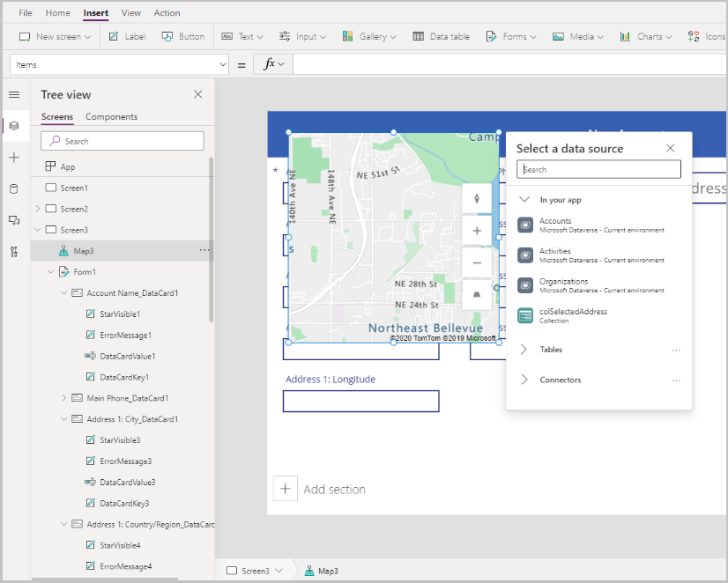This screenshot has width=728, height=583.
Task: Click Add section on the form
Action: point(333,490)
